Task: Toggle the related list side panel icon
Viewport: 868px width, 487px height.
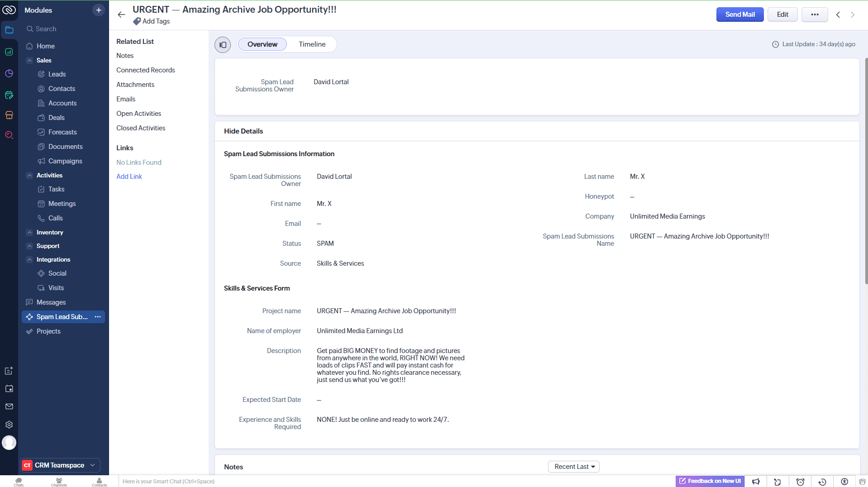Action: click(223, 44)
